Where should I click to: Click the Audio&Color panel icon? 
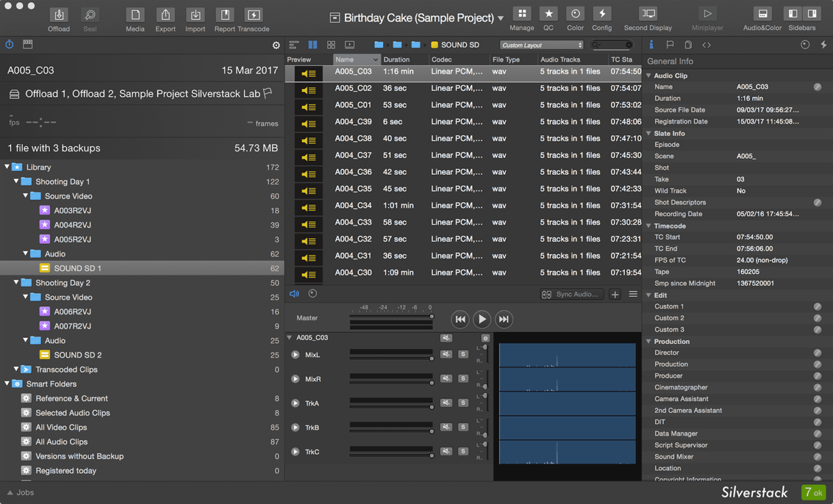coord(763,14)
